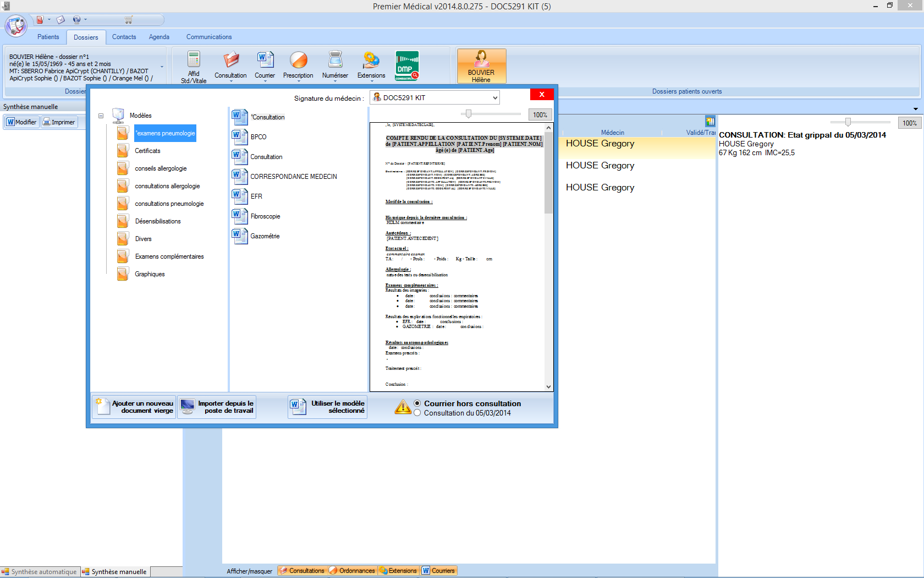Click the shopping cart quick-access icon
This screenshot has width=924, height=579.
click(x=129, y=20)
